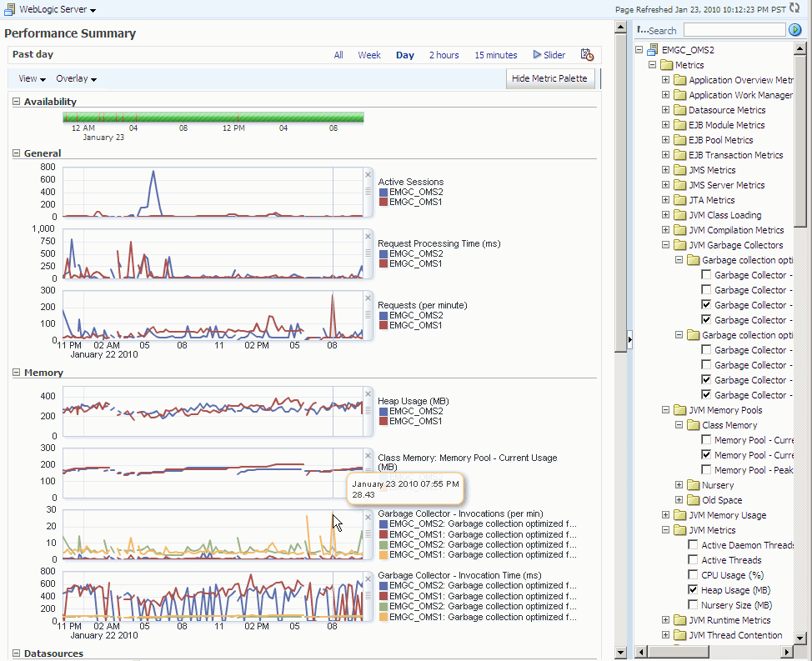Expand the JVM Memory Usage node
812x661 pixels.
coord(666,514)
